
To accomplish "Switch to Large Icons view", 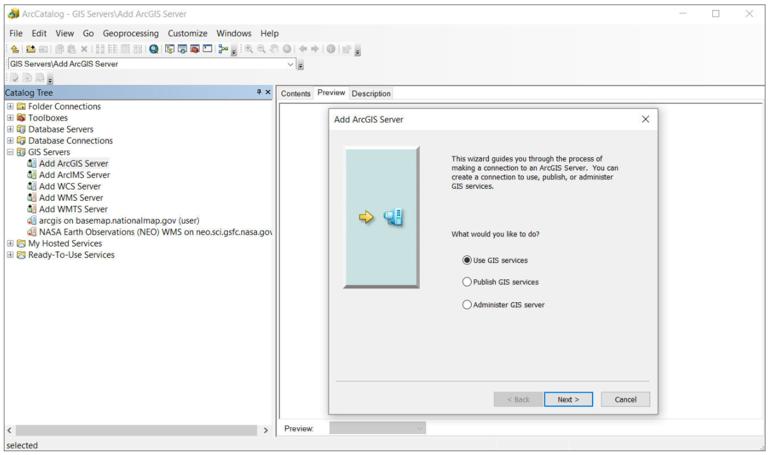I will pyautogui.click(x=100, y=49).
